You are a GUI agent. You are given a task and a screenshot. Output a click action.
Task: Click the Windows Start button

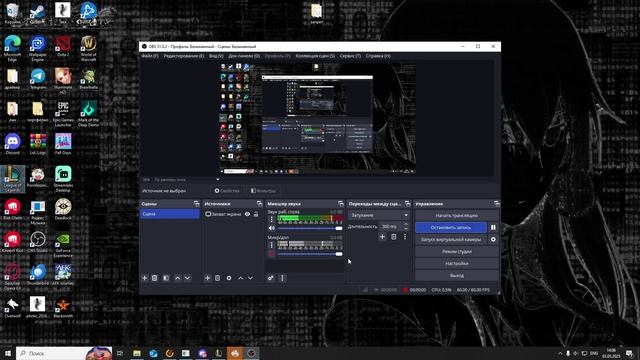pos(8,353)
